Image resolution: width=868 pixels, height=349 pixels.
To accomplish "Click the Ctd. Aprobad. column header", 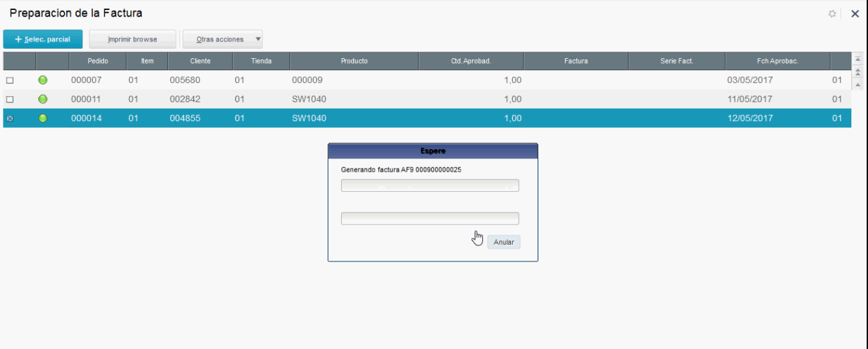I will (x=471, y=61).
